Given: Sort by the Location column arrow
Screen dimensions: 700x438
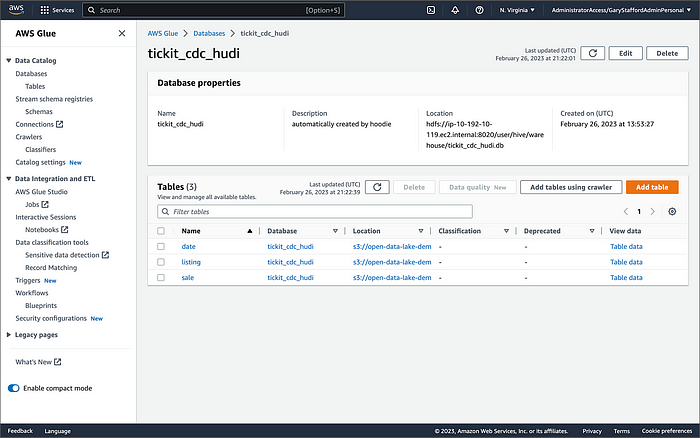Looking at the screenshot, I should click(421, 231).
